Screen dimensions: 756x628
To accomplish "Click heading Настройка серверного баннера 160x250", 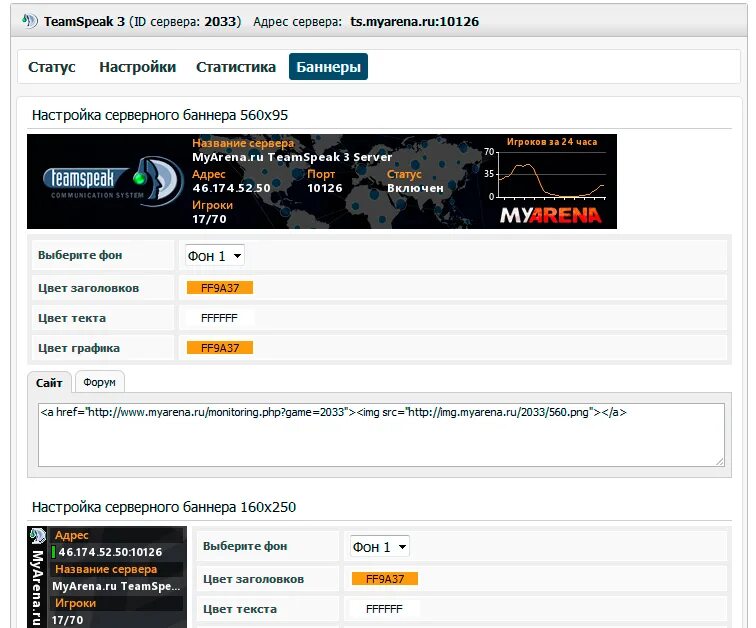I will (x=164, y=507).
